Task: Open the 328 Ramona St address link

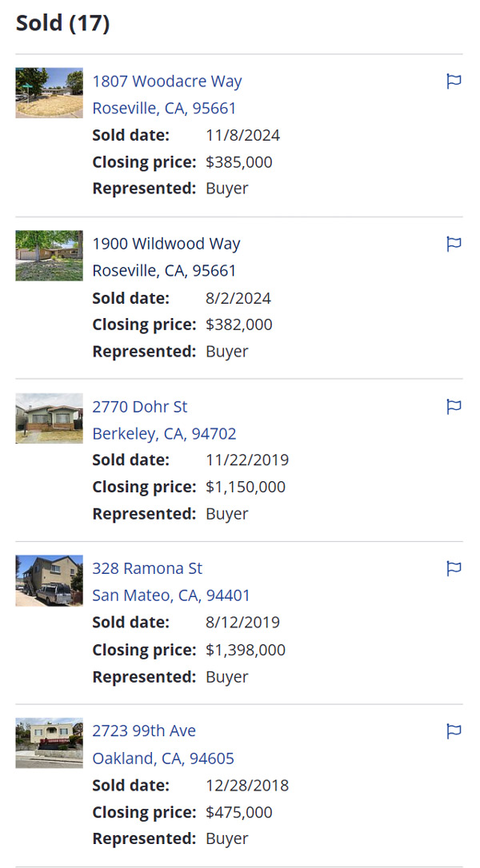Action: (147, 568)
